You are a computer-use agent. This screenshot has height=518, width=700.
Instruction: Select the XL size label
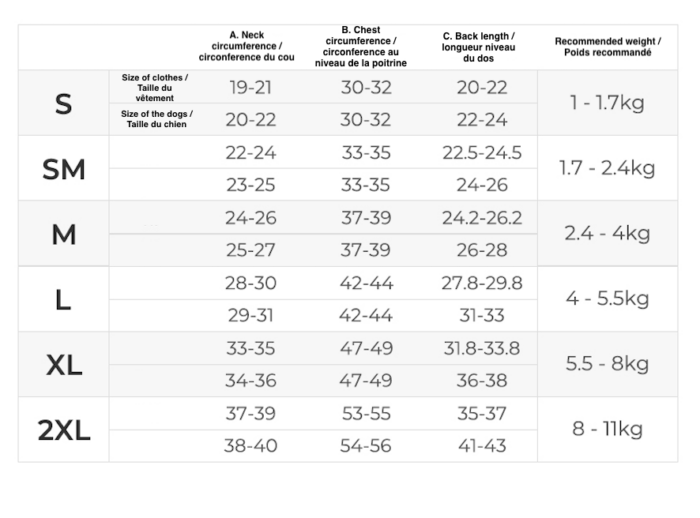coord(63,365)
